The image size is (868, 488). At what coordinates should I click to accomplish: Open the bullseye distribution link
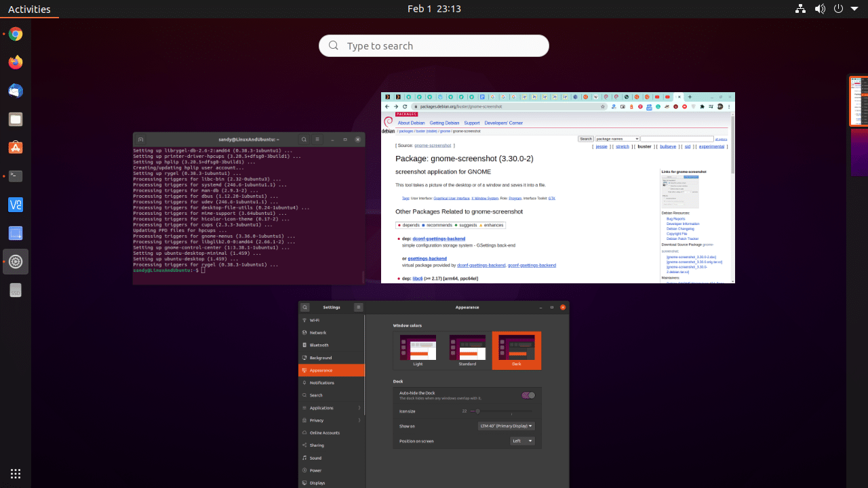tap(667, 146)
